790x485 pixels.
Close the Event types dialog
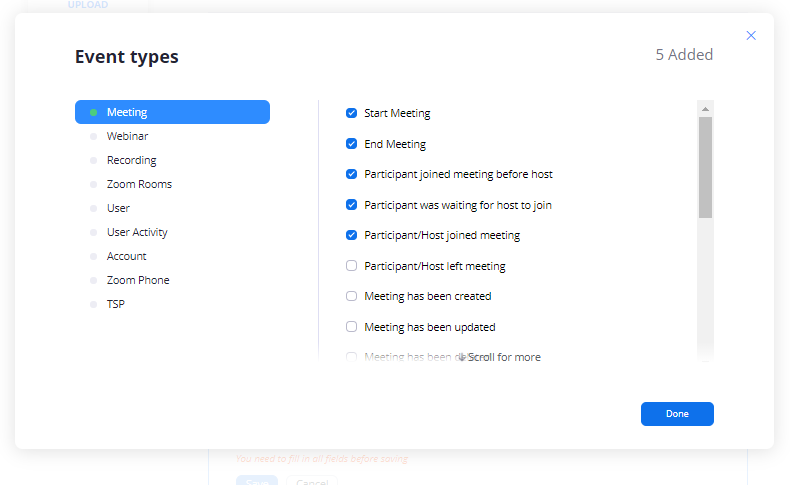click(751, 36)
